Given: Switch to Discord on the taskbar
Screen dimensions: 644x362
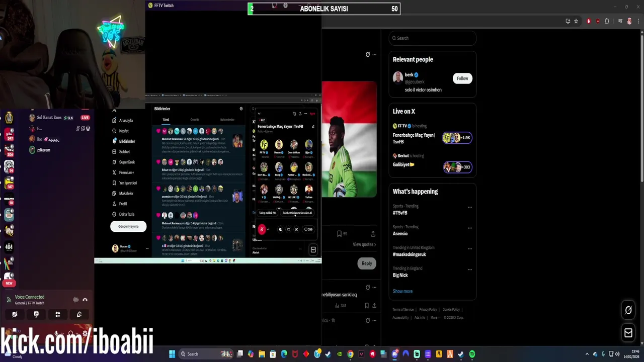Looking at the screenshot, I should pos(394,354).
